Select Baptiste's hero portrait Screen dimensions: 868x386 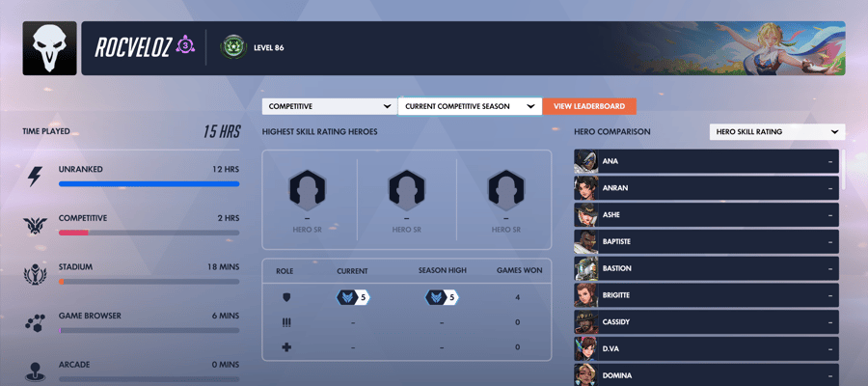coord(586,241)
